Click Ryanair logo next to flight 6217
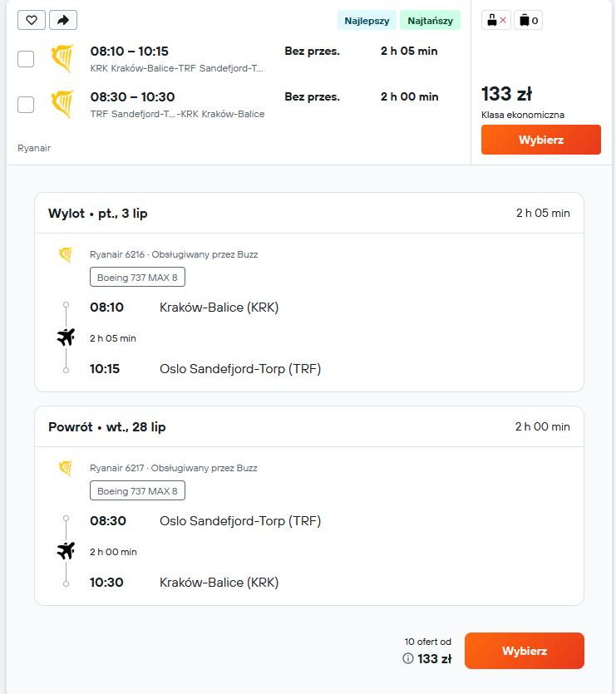Screen dimensions: 616x694 66,468
